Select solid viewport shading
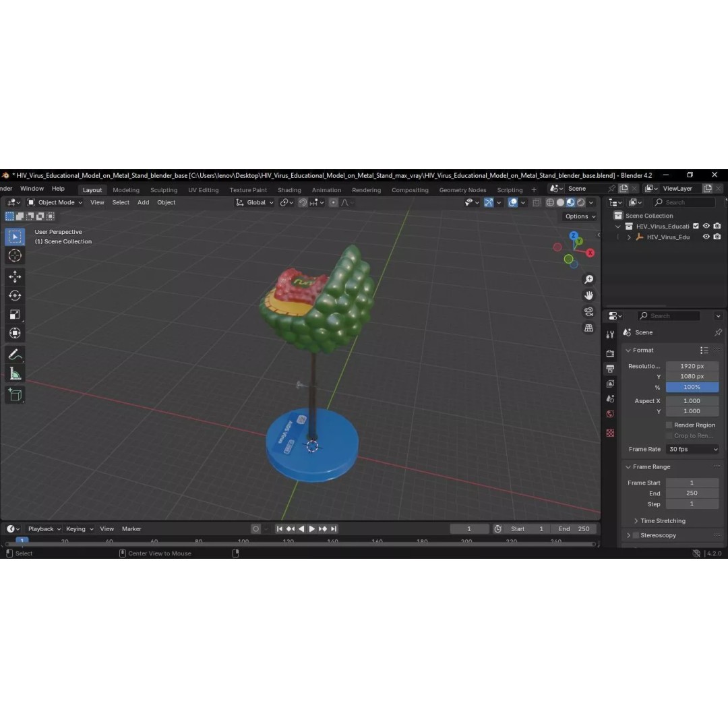 pos(560,202)
